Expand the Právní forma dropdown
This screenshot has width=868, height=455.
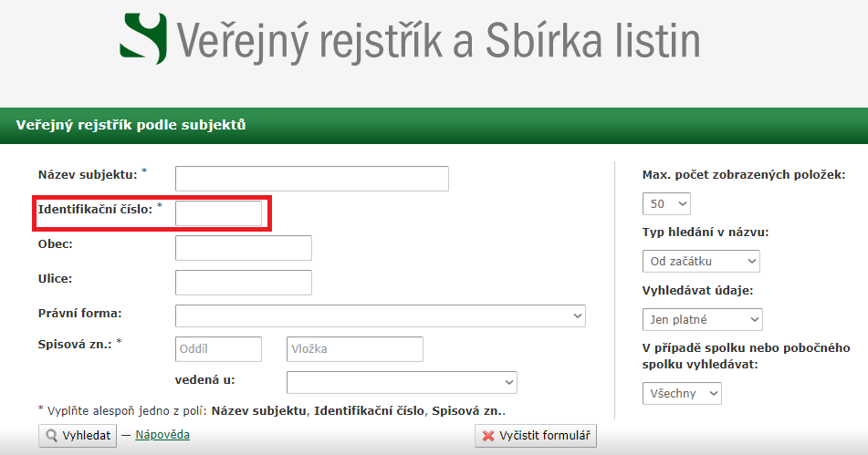point(380,315)
